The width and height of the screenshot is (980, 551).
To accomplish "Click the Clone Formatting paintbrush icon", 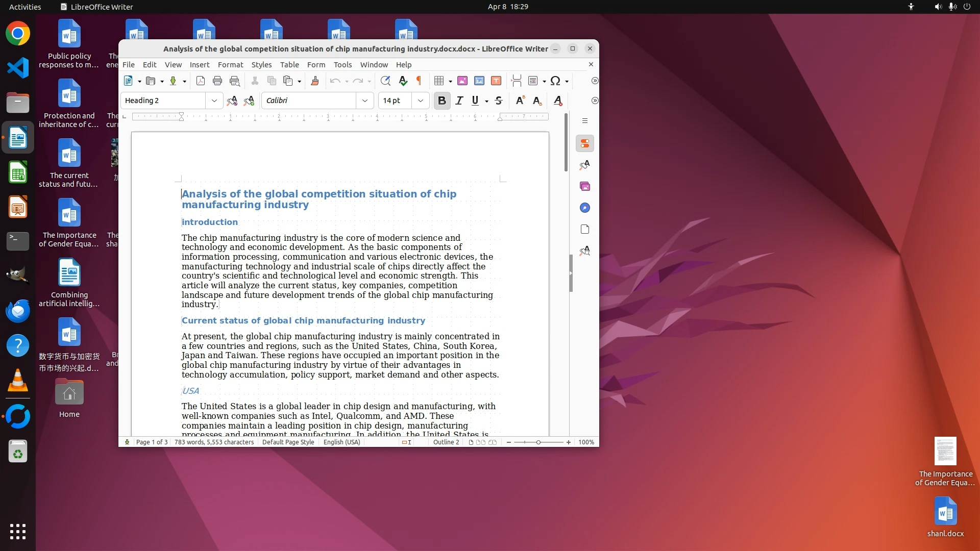I will coord(315,81).
